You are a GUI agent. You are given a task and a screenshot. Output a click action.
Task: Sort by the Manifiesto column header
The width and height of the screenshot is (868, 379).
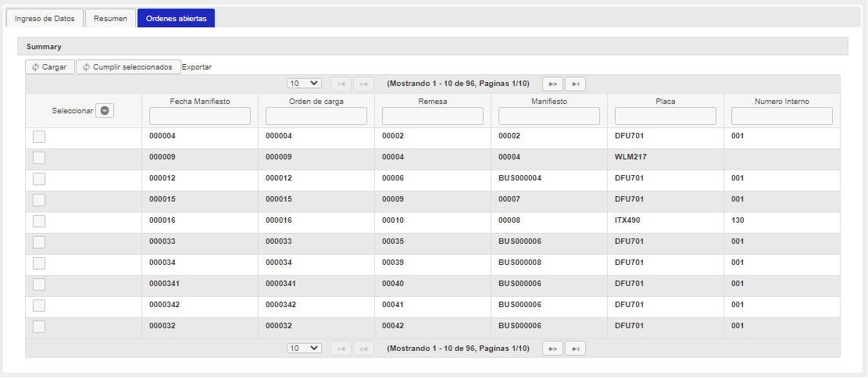[548, 102]
